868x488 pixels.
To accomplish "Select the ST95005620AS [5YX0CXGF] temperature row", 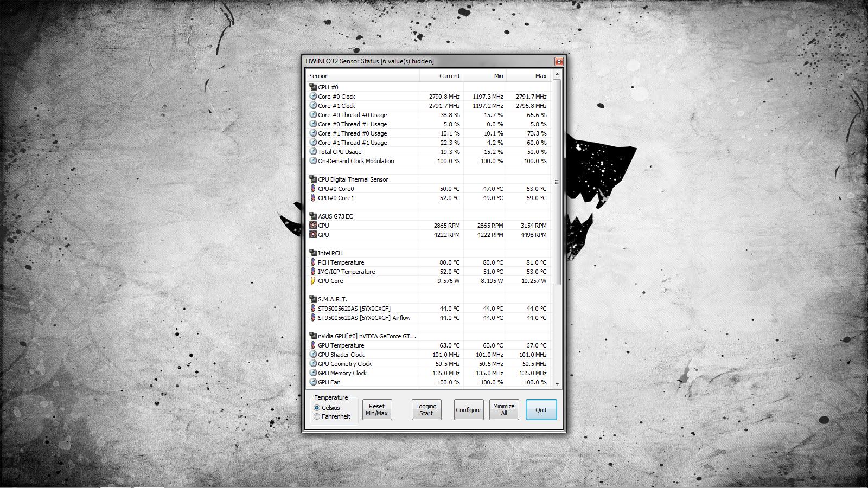I will 429,309.
